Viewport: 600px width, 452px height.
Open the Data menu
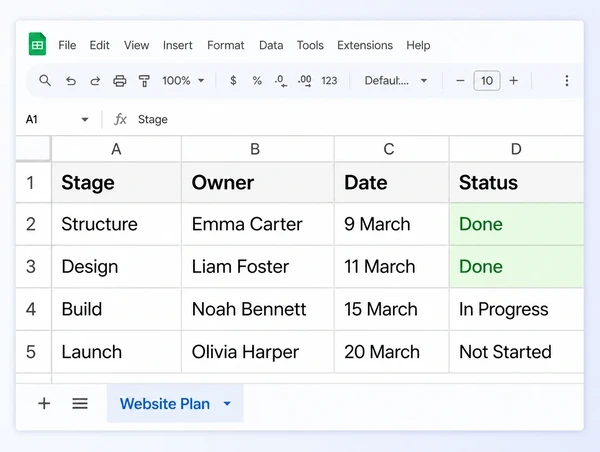(271, 45)
